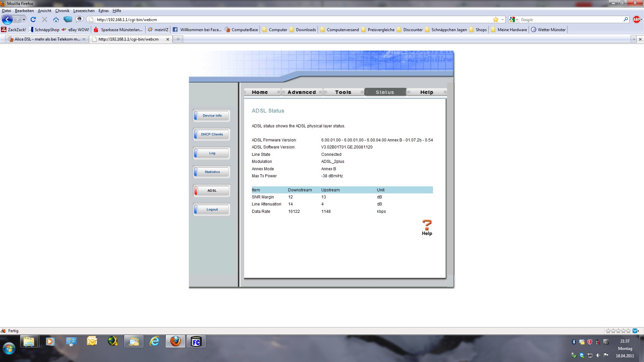Click the bookmark star in address bar
Viewport: 644px width, 362px height.
[496, 19]
